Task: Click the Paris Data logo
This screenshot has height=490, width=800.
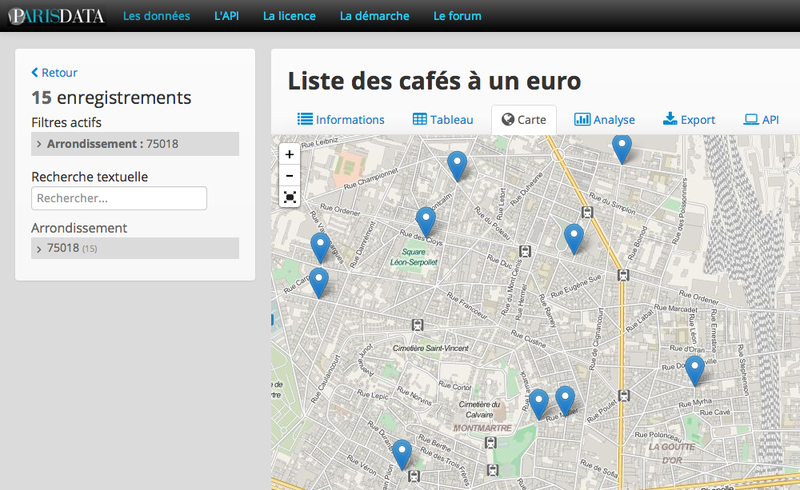Action: 56,16
